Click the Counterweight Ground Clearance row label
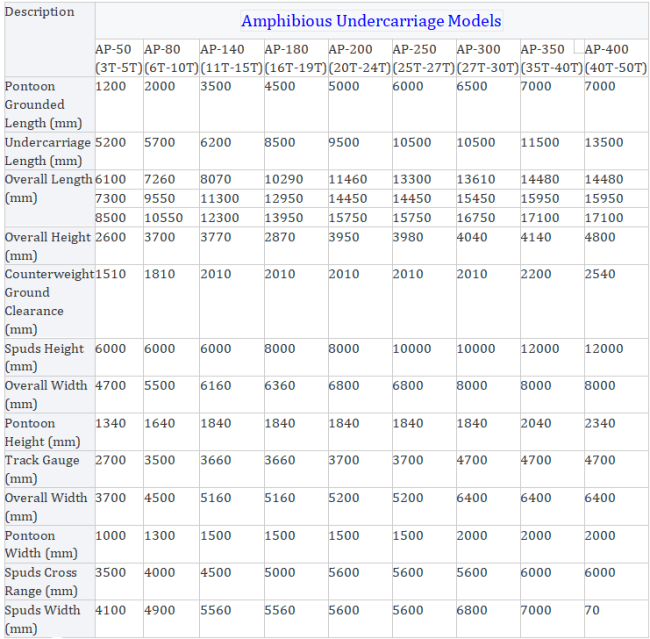 (x=49, y=301)
